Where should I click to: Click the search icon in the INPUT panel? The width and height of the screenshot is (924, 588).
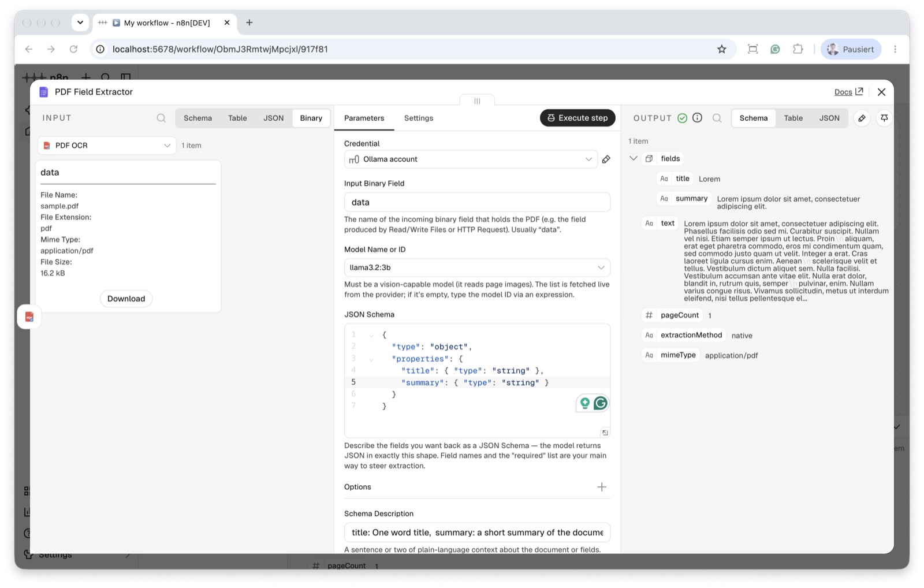161,118
